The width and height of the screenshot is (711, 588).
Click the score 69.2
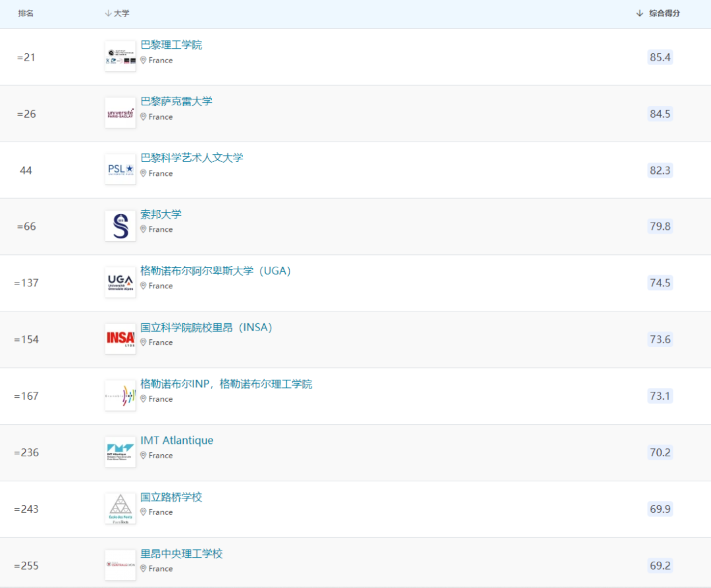click(660, 566)
